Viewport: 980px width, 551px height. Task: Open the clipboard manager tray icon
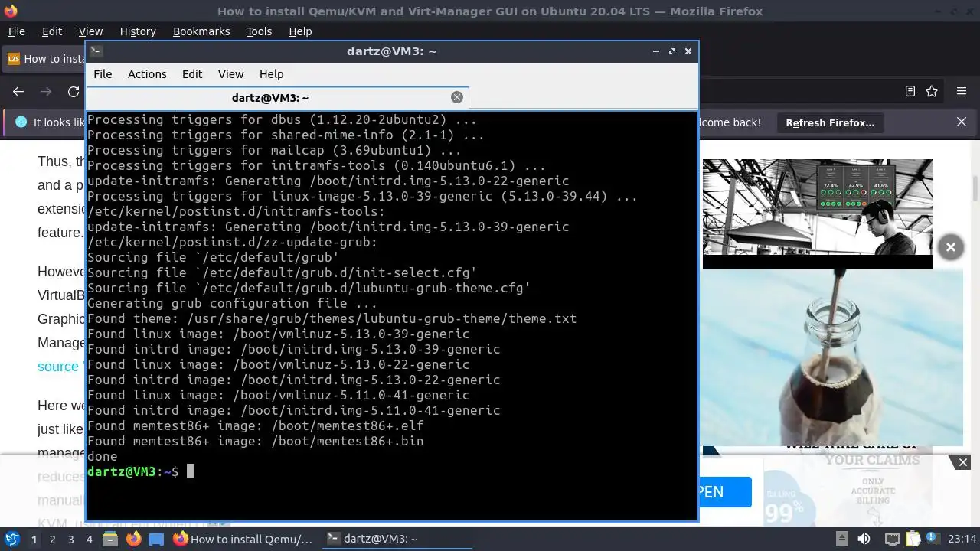[913, 539]
